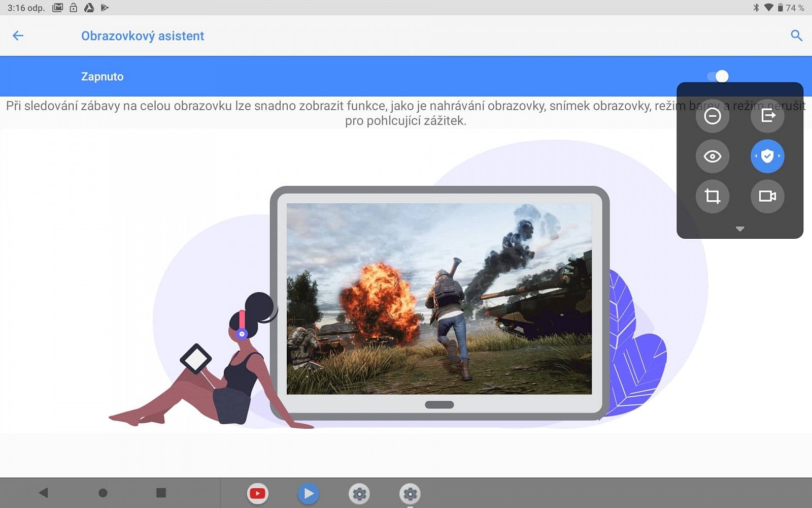This screenshot has width=812, height=508.
Task: Tap the recent apps square button
Action: click(161, 492)
